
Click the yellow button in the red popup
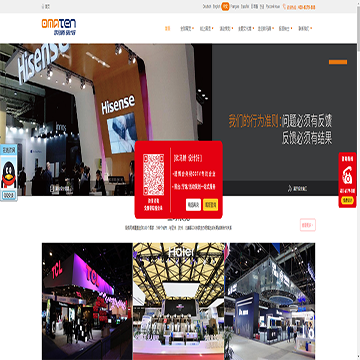(x=210, y=205)
